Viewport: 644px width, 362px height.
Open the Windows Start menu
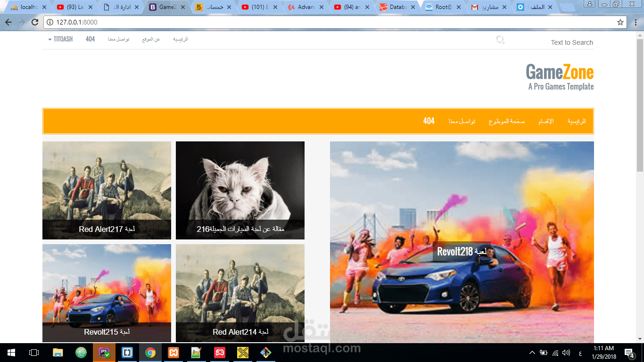pos(11,352)
